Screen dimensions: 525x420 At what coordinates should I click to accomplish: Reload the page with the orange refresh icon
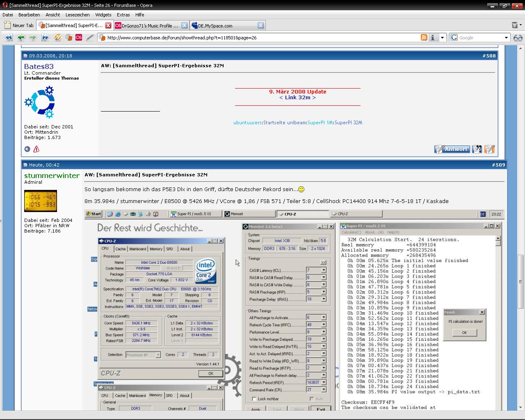58,37
